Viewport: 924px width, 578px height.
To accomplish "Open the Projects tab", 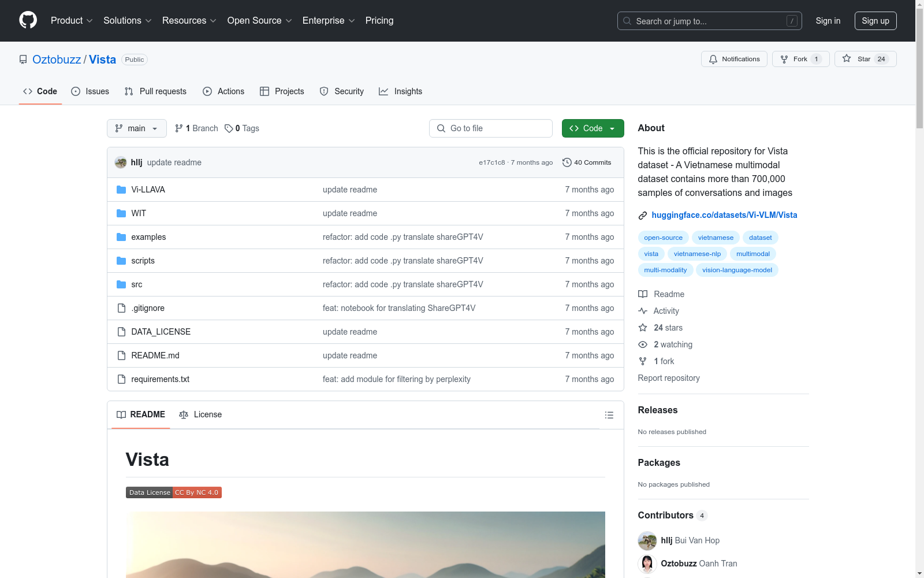I will click(x=282, y=91).
